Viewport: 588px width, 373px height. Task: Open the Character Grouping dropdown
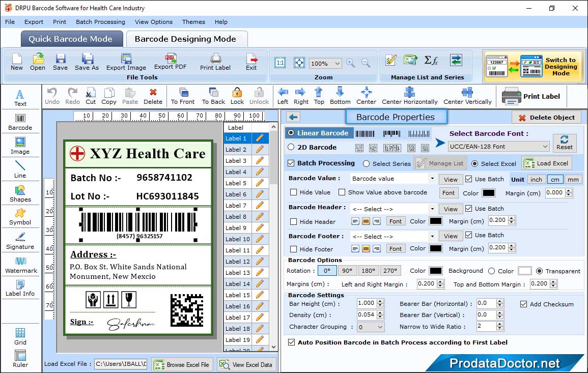pyautogui.click(x=371, y=327)
